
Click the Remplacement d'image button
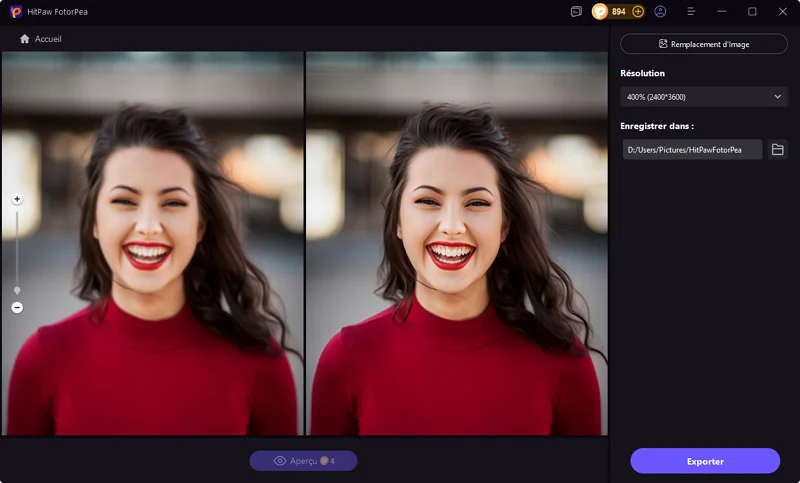pyautogui.click(x=703, y=44)
